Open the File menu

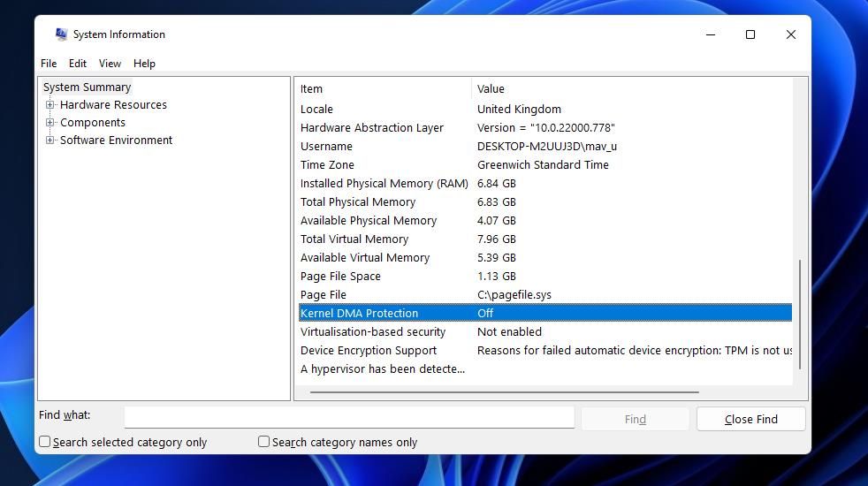[49, 64]
